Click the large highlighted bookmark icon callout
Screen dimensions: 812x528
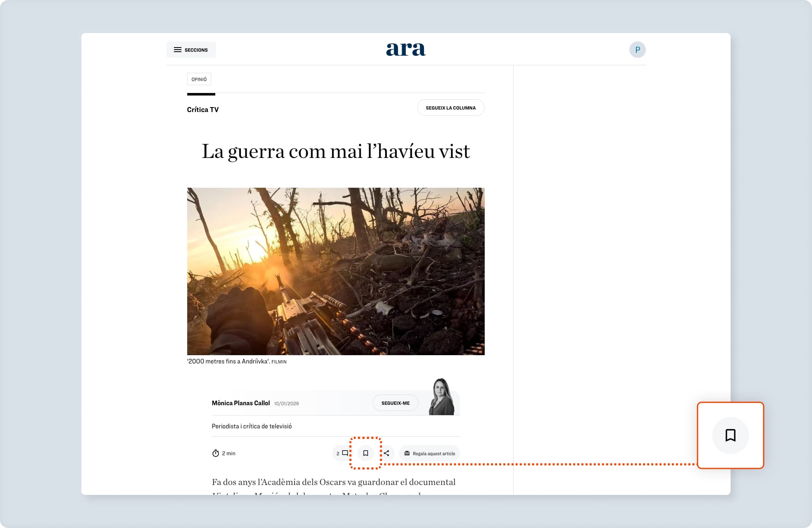tap(730, 435)
